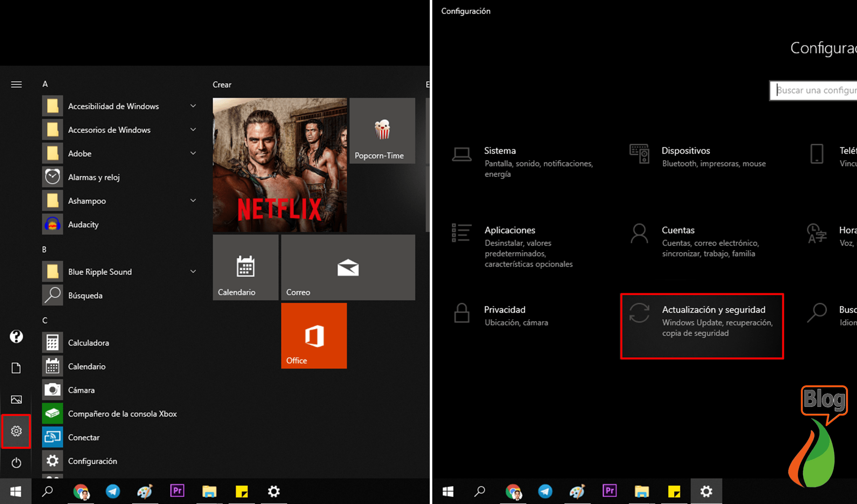Click the letter C group header
The image size is (857, 504).
[x=45, y=320]
